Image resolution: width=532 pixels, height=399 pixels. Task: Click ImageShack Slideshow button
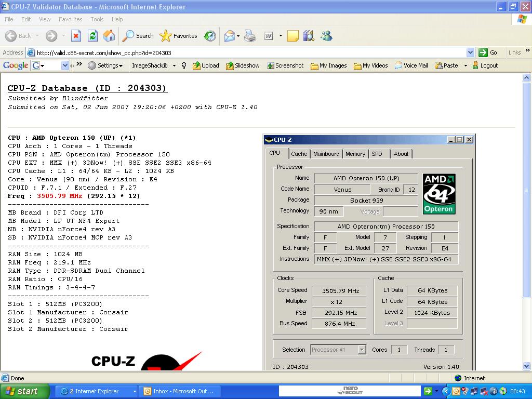tap(243, 65)
